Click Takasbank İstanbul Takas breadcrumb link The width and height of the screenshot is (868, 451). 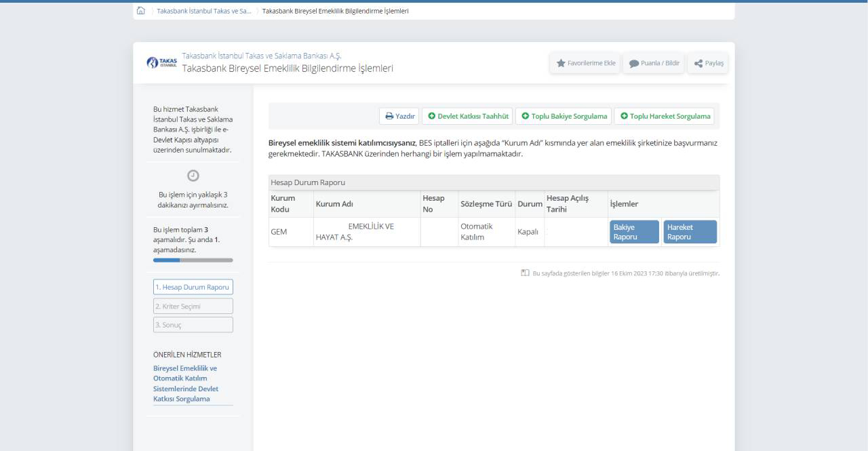coord(203,11)
